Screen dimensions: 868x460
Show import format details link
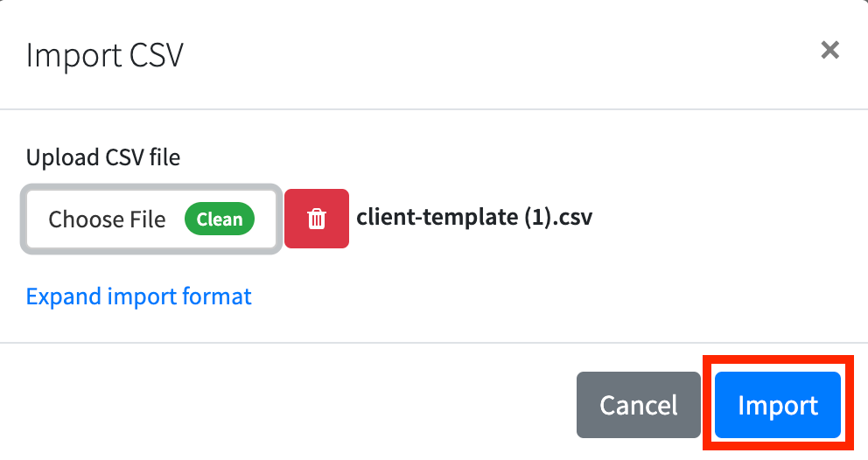pos(139,296)
